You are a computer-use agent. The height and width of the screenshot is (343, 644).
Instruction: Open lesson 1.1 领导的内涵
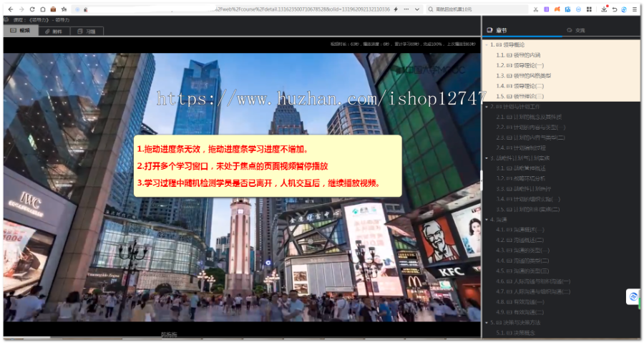point(518,55)
